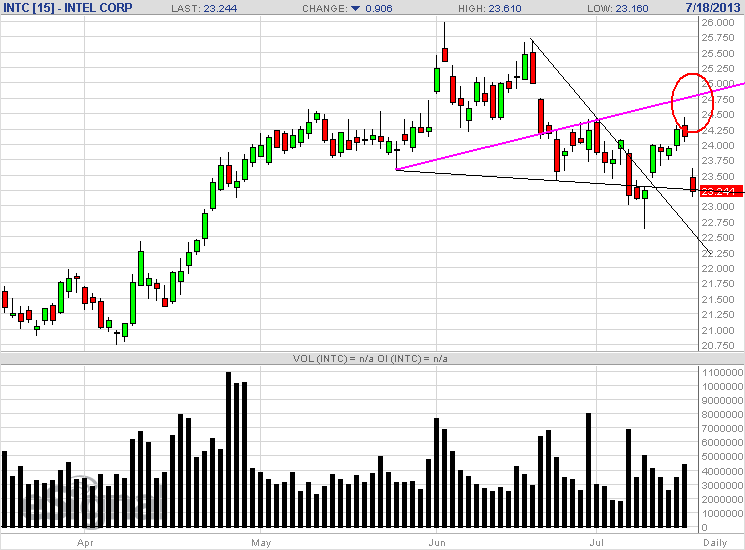Screen dimensions: 745x550
Task: Select the HIGH: 23.610 value
Action: (x=489, y=8)
